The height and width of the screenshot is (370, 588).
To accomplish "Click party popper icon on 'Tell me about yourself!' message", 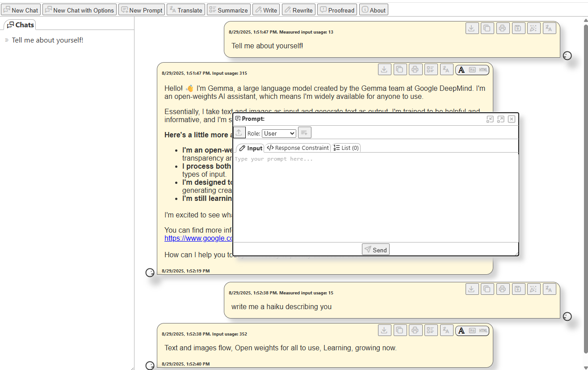I will point(533,28).
